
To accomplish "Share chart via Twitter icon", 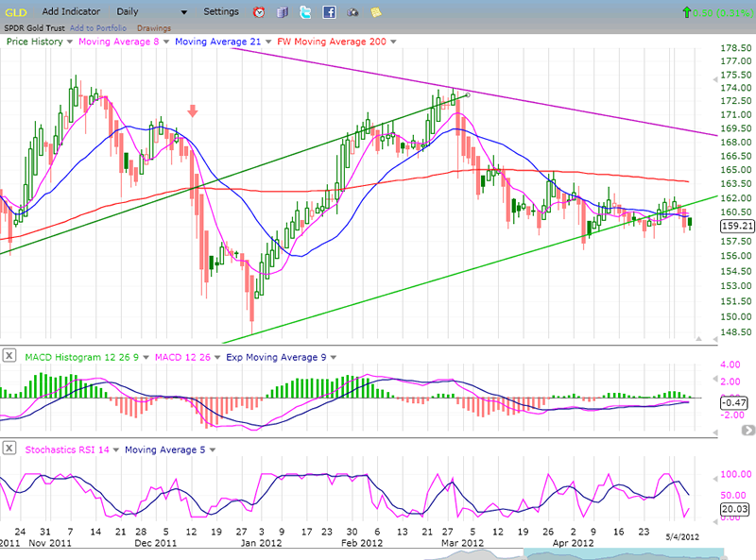I will coord(305,12).
